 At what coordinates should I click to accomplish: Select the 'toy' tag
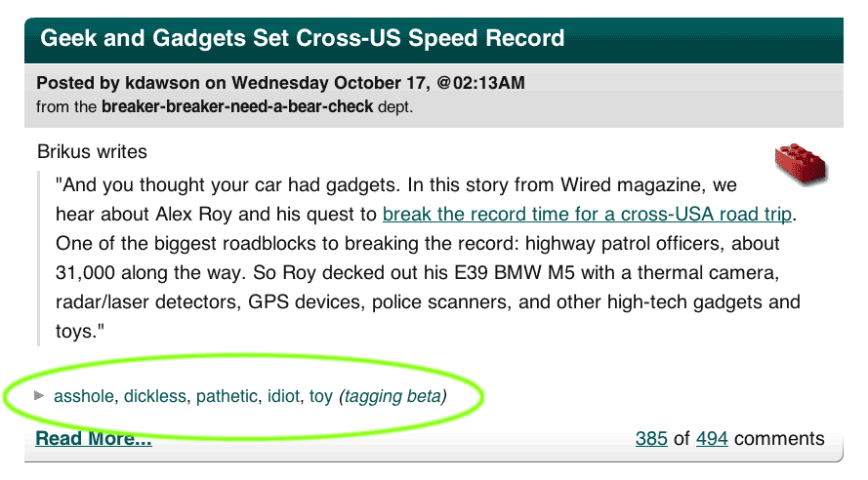[321, 396]
